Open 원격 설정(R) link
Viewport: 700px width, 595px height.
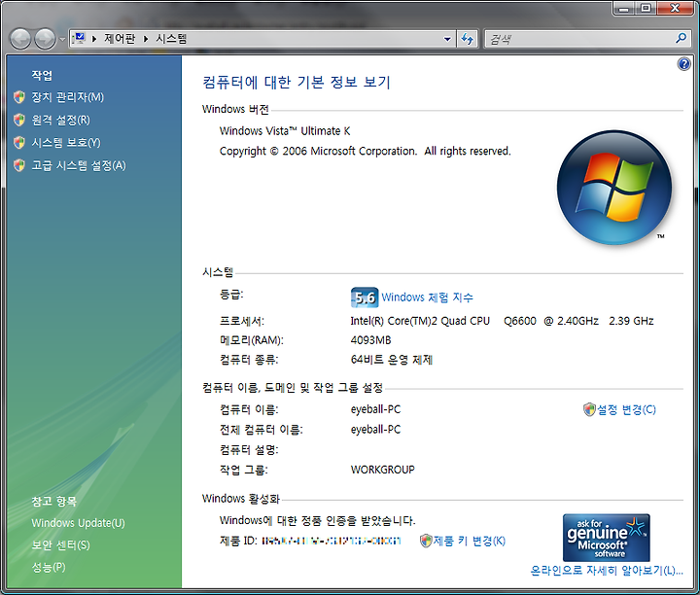(x=60, y=121)
